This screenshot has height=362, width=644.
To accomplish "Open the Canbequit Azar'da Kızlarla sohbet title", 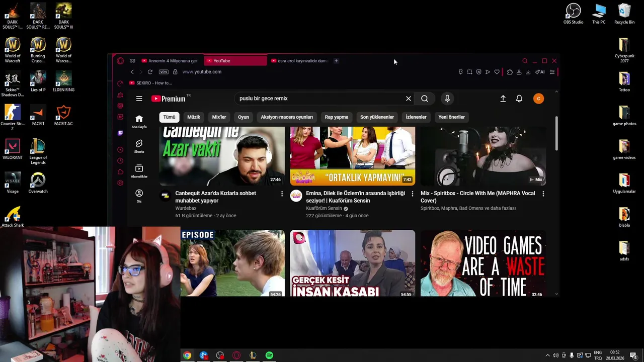I will (215, 197).
